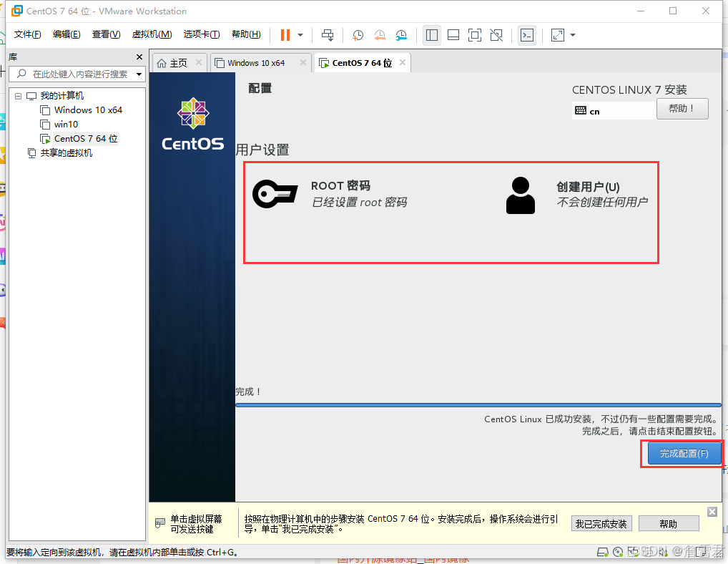Click the stretch guest display icon
Image resolution: width=728 pixels, height=564 pixels.
click(x=558, y=35)
